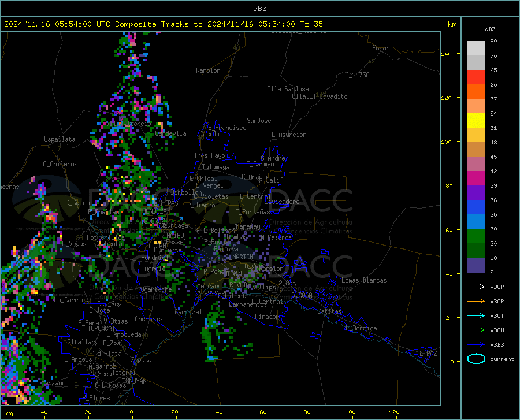Click the dBZ title at top center
520x420 pixels.
(x=259, y=9)
